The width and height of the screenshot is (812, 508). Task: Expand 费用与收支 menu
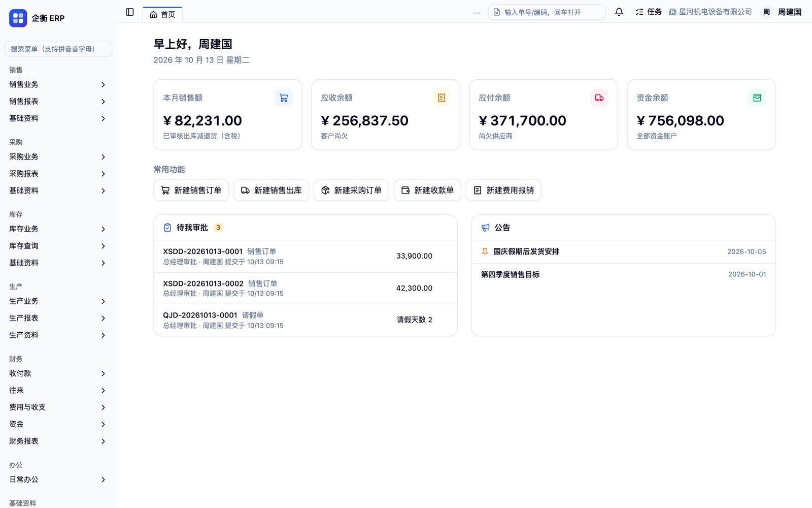[58, 407]
